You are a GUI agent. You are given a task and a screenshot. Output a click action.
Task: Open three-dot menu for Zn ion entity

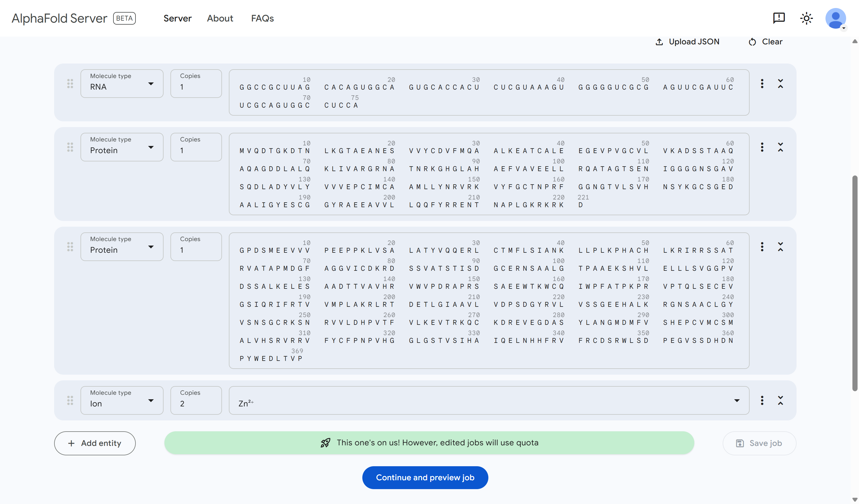[762, 400]
